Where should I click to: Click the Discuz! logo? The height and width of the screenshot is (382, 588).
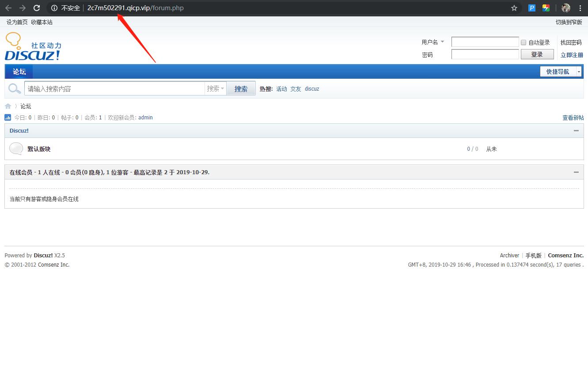coord(33,46)
